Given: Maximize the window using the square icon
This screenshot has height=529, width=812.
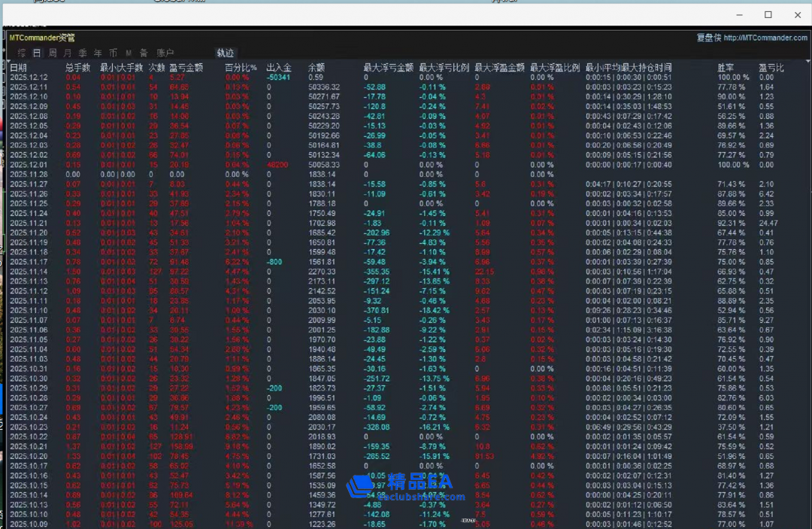Looking at the screenshot, I should click(x=768, y=14).
